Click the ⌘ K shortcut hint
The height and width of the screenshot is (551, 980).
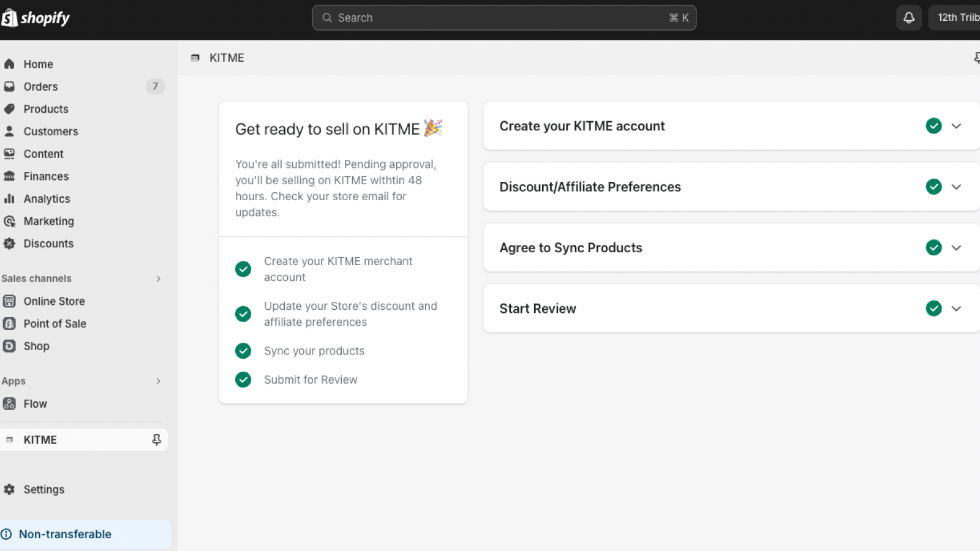[x=679, y=18]
